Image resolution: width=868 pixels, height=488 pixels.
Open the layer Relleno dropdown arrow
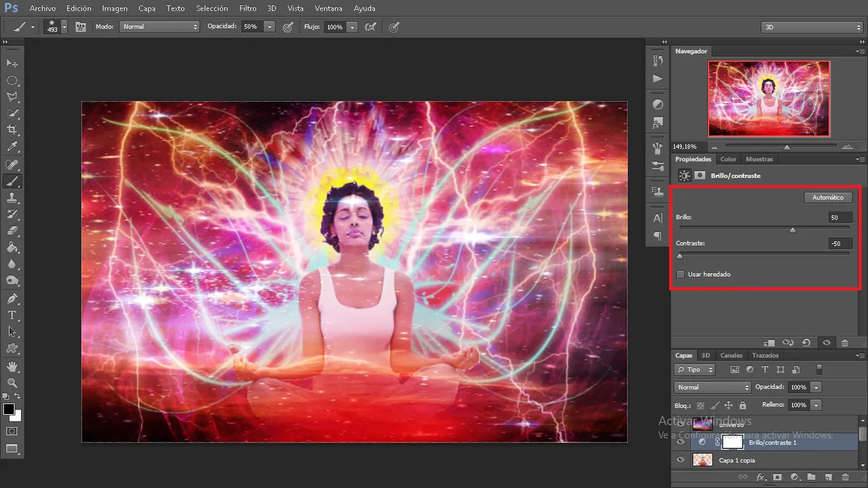(x=816, y=405)
